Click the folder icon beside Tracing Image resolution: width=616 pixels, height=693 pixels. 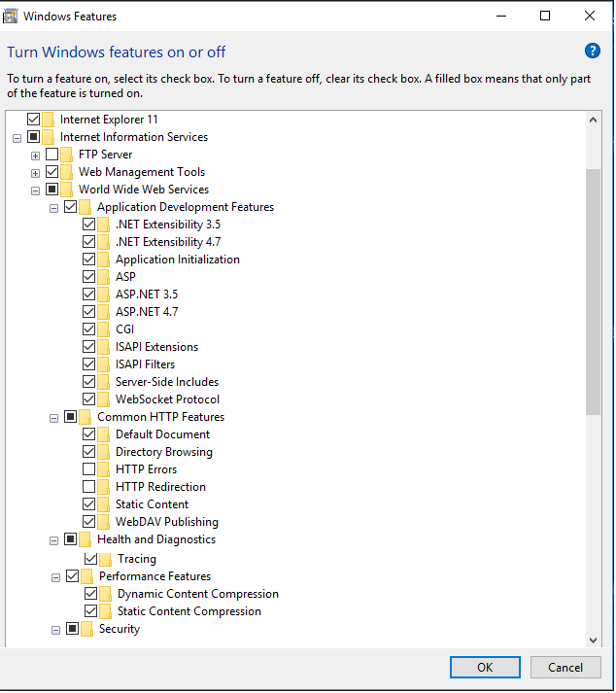pyautogui.click(x=106, y=559)
